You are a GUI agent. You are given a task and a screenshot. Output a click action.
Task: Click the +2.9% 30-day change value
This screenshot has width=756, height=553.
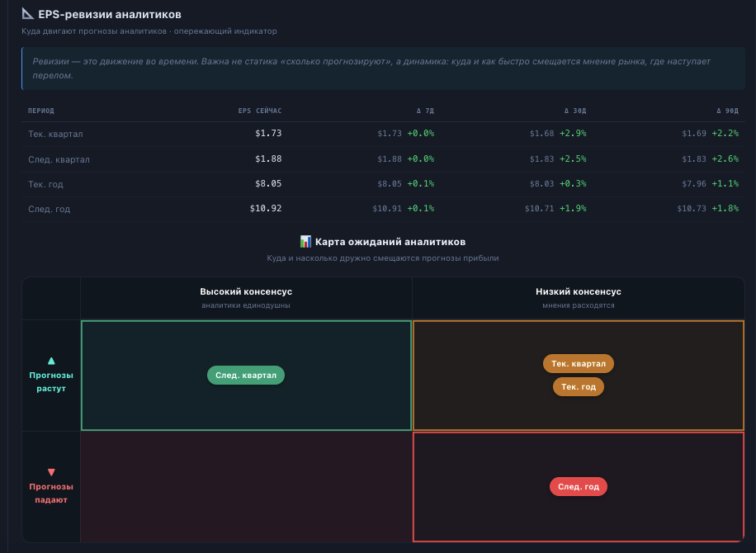tap(573, 133)
